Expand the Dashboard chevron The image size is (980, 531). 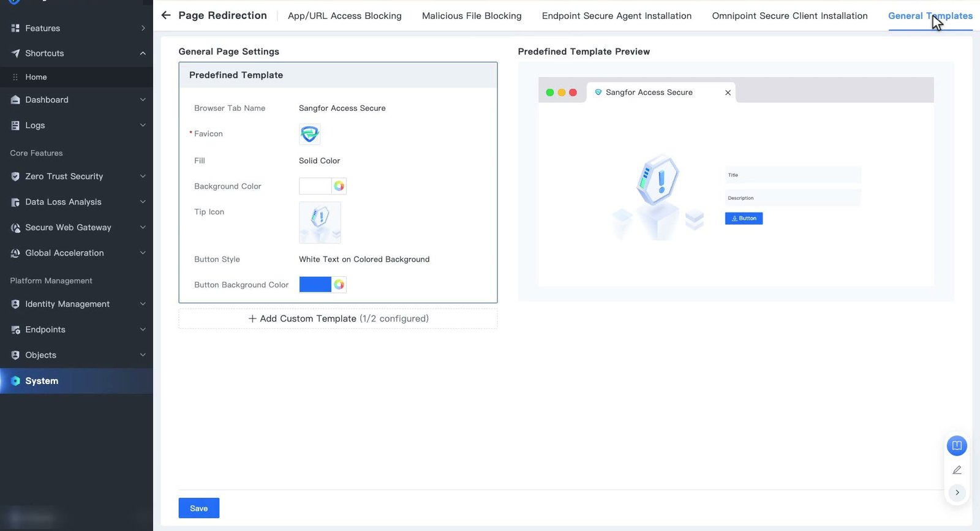pos(143,100)
